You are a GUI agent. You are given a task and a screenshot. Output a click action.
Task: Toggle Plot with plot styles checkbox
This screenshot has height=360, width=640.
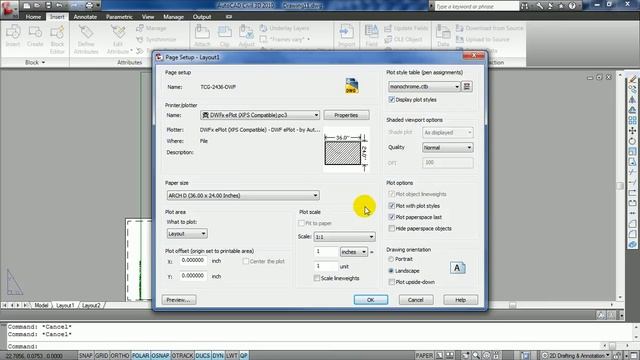pyautogui.click(x=391, y=206)
